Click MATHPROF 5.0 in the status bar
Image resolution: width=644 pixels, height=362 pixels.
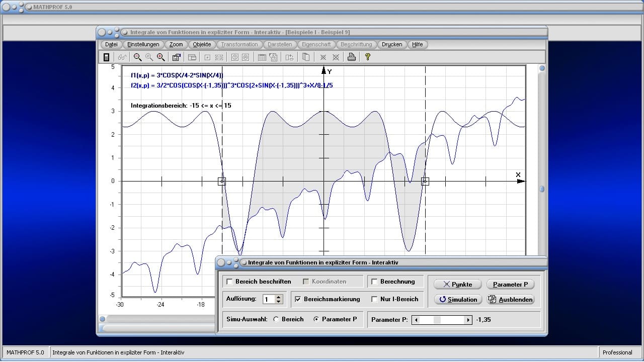[25, 352]
